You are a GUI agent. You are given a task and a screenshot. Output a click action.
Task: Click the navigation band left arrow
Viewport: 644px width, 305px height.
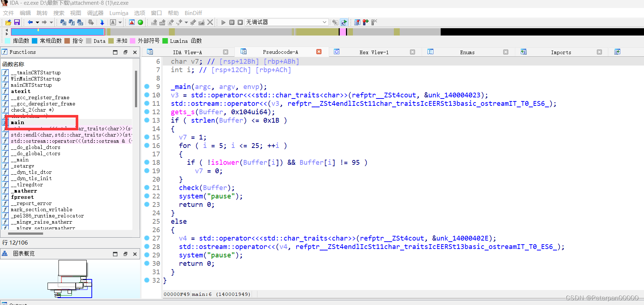7,30
